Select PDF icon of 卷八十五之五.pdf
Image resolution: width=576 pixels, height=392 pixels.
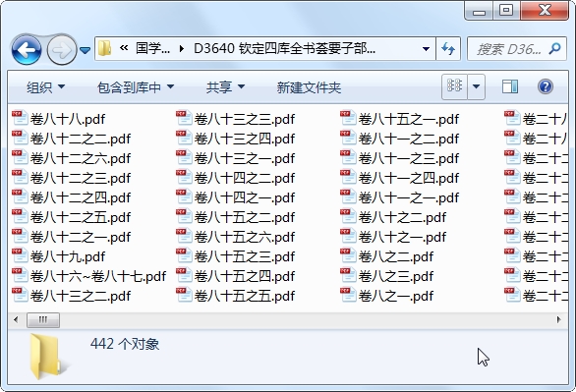click(184, 296)
